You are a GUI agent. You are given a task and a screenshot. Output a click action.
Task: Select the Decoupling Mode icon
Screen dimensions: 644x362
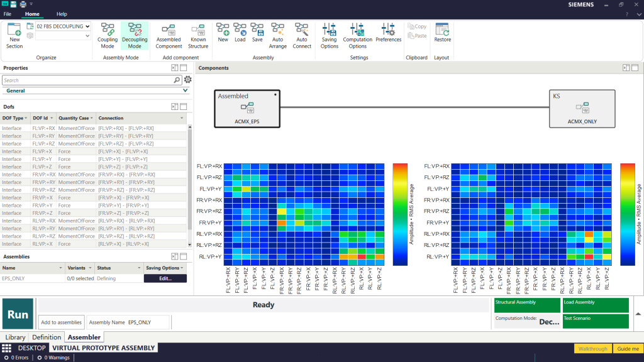coord(135,36)
